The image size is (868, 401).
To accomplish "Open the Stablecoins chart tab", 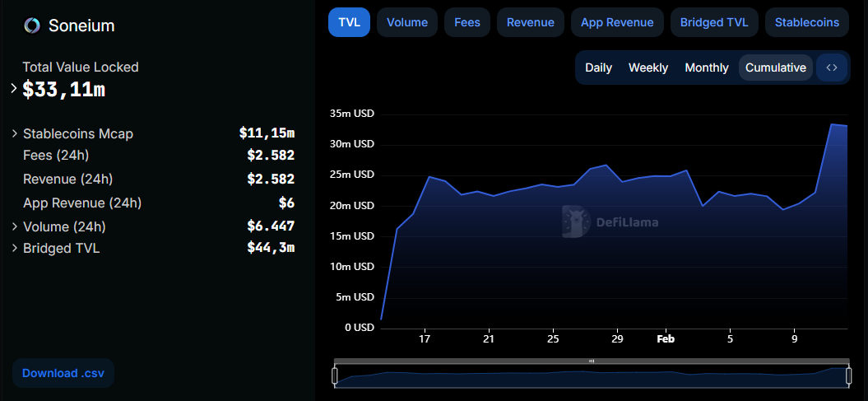I will point(806,23).
